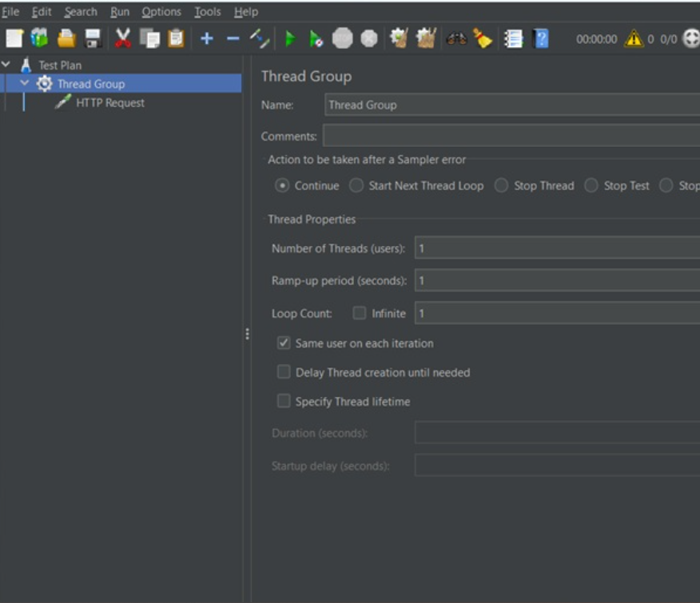Select HTTP Request in the tree
The height and width of the screenshot is (603, 700).
coord(109,102)
